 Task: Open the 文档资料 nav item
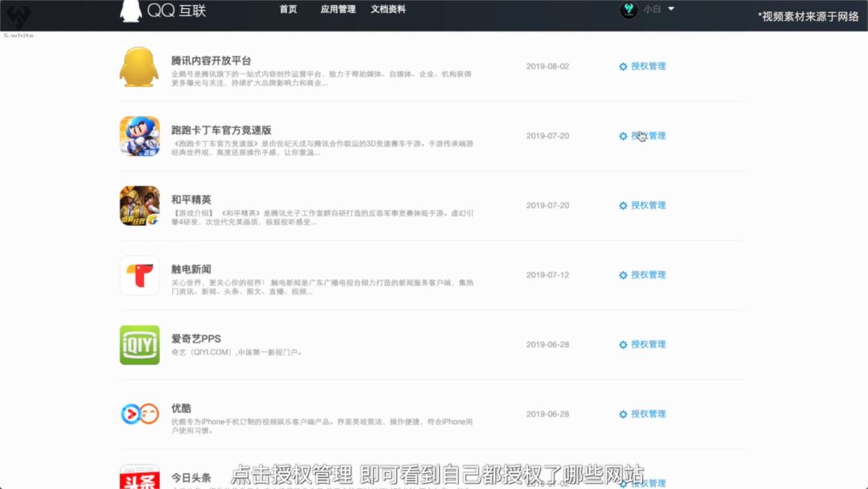[388, 10]
